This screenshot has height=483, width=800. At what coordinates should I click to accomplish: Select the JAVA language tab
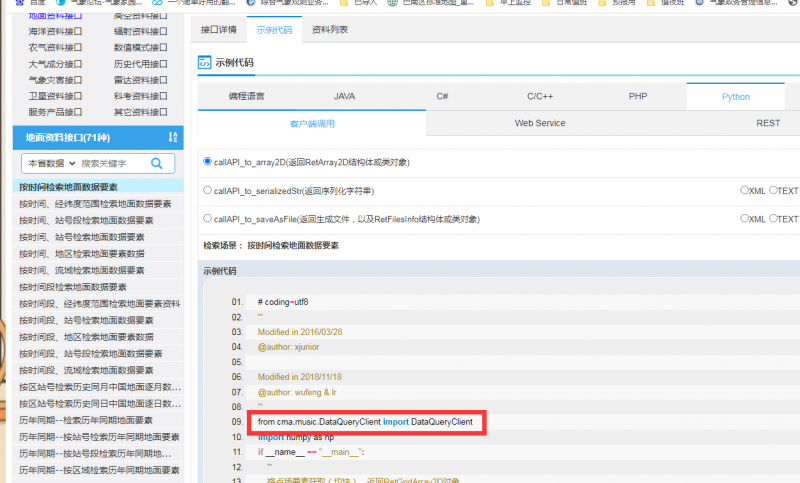[344, 96]
